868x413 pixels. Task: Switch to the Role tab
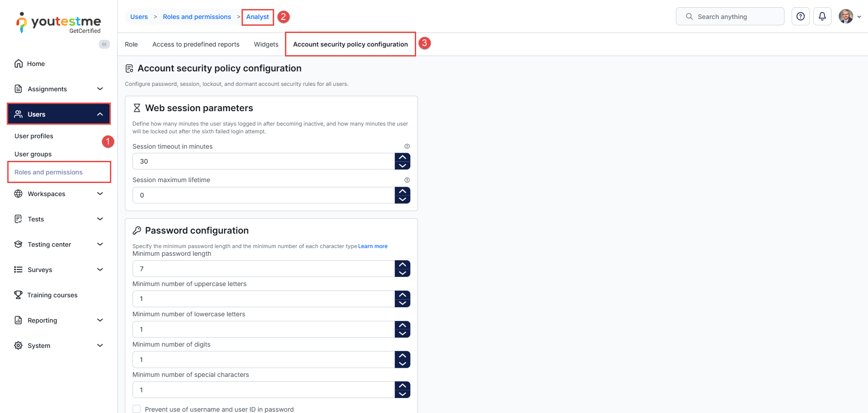(131, 44)
